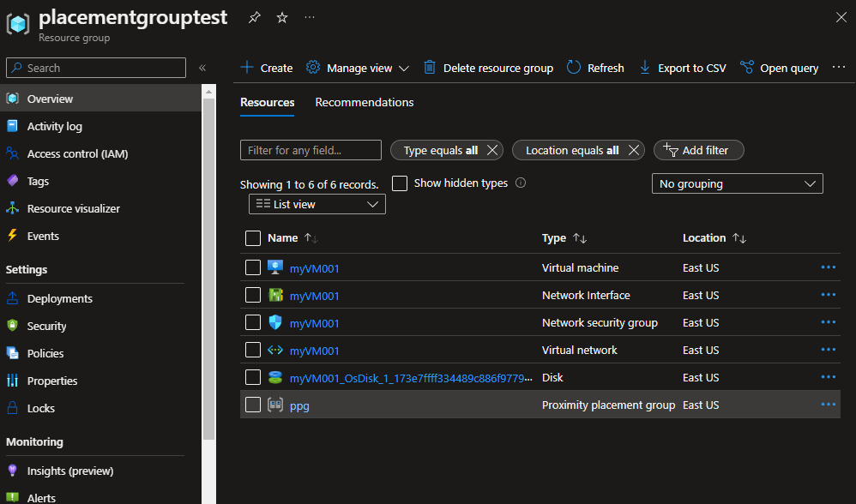Image resolution: width=856 pixels, height=504 pixels.
Task: Click the proximity placement group icon for ppg
Action: pos(275,405)
